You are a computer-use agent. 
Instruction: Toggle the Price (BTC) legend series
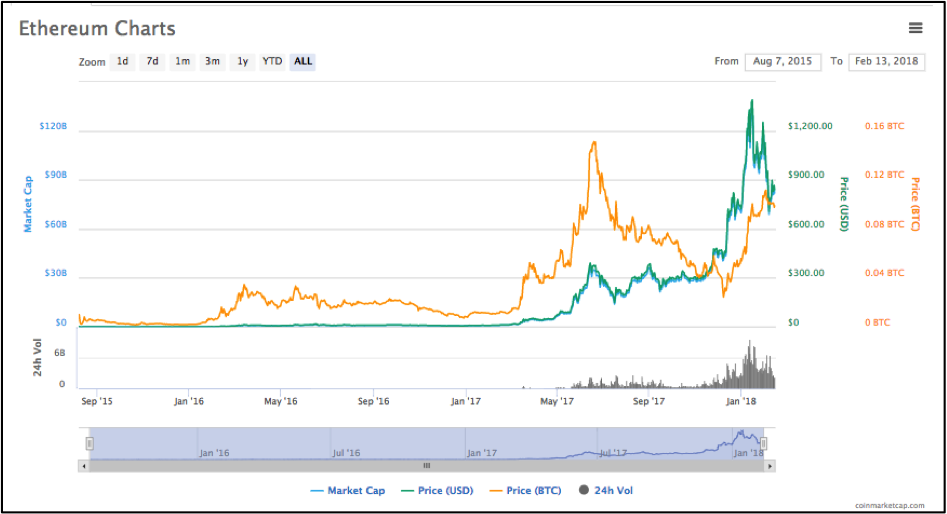[525, 490]
